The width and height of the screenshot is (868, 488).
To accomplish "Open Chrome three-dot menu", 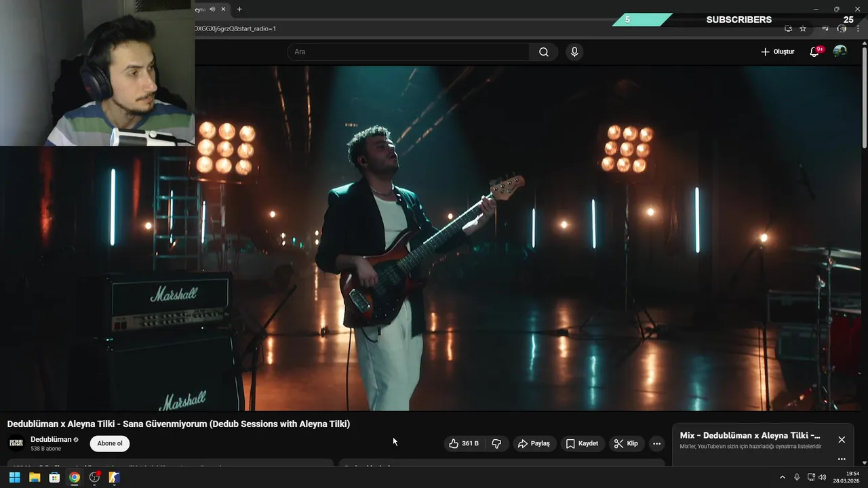I will click(x=859, y=28).
